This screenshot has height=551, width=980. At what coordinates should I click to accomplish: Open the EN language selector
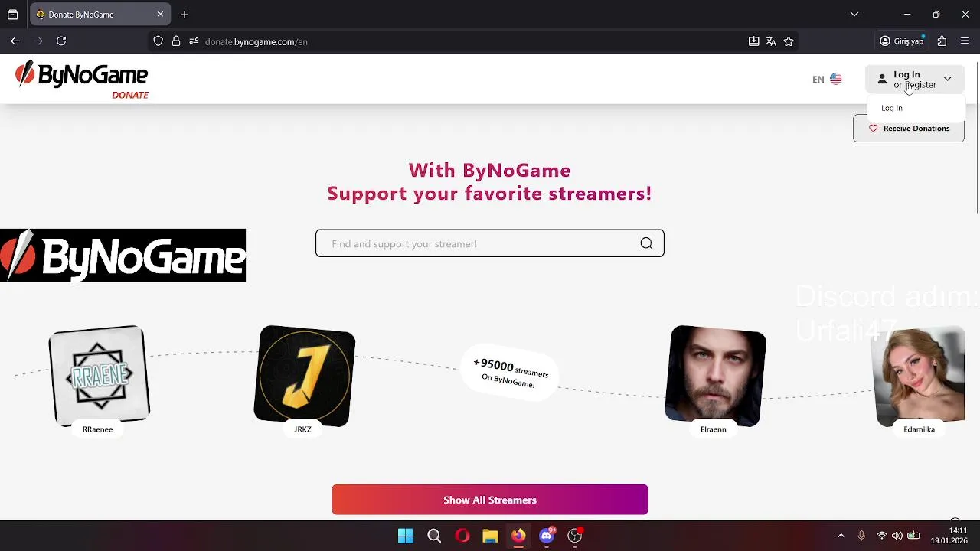[x=827, y=79]
